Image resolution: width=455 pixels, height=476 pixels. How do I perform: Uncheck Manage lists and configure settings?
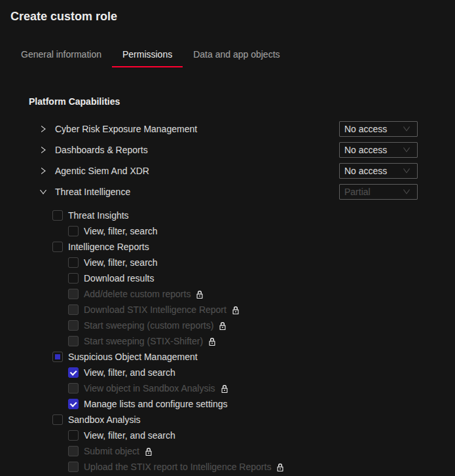73,404
